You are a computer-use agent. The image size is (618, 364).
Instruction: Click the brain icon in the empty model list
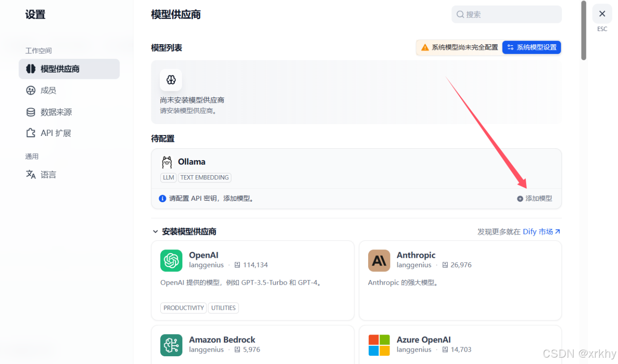[171, 80]
